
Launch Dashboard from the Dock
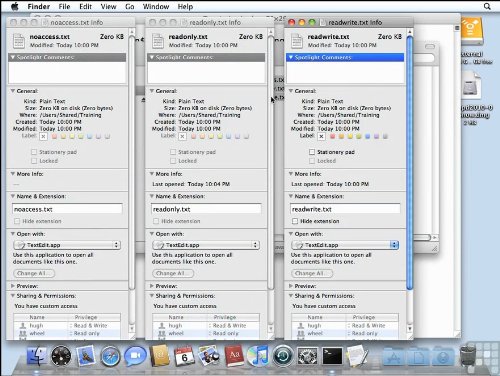tap(61, 356)
